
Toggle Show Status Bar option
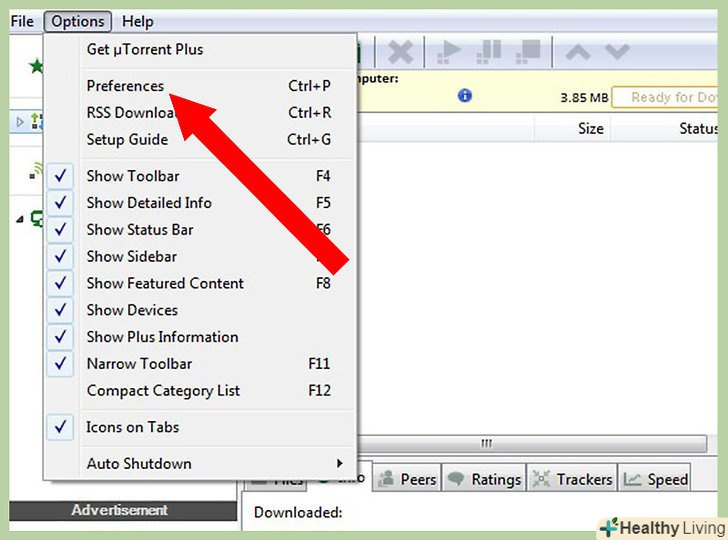(x=201, y=230)
